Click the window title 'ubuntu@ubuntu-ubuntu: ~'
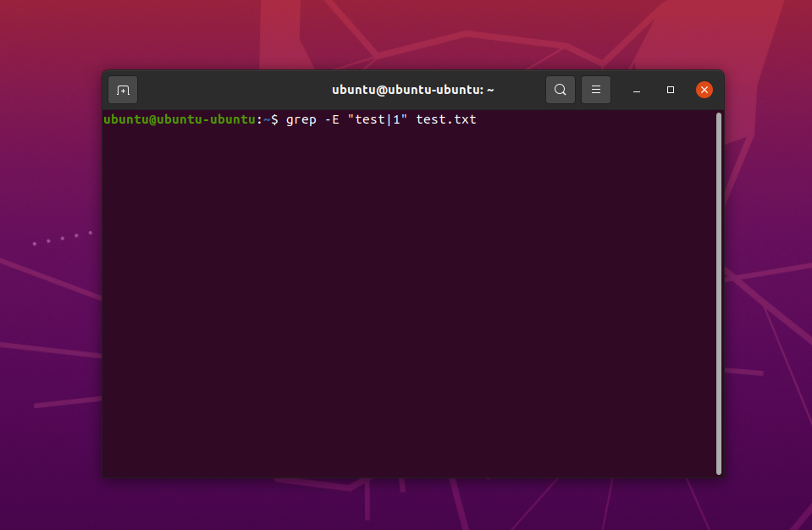The image size is (812, 530). tap(412, 90)
